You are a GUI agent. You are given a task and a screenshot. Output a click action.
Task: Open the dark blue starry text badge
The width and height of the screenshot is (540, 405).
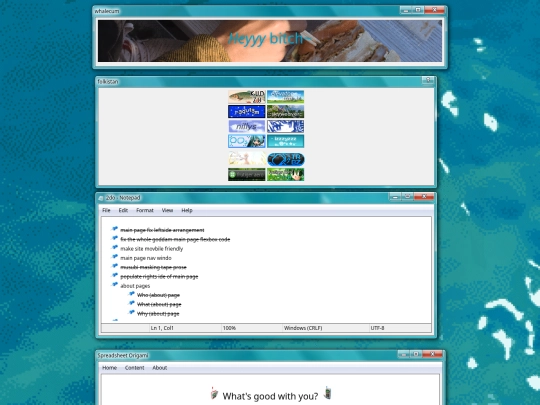(247, 112)
